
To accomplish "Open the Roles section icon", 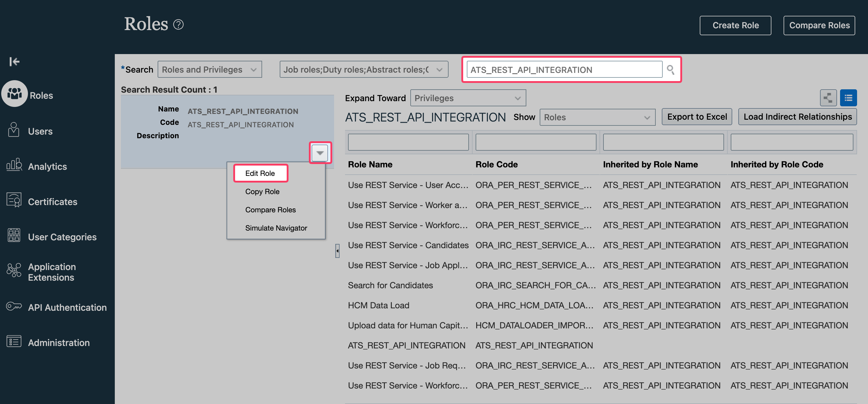I will coord(15,94).
